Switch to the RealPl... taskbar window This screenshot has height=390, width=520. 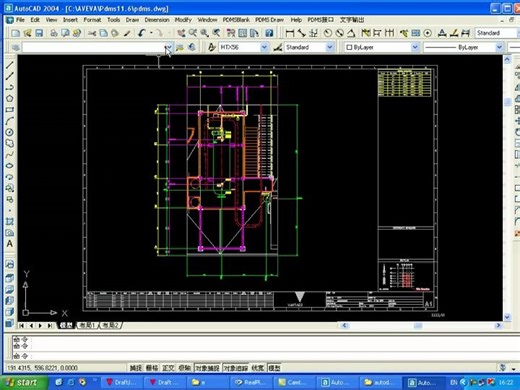coord(251,382)
